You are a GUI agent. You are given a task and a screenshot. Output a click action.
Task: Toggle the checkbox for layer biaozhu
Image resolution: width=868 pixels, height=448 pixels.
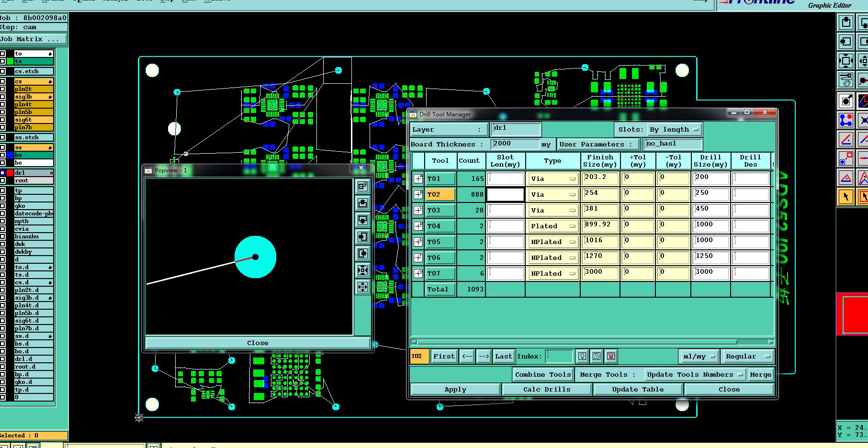point(2,236)
